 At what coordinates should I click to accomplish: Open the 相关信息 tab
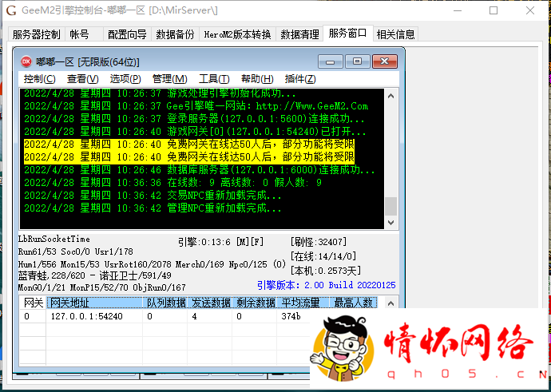(x=395, y=34)
